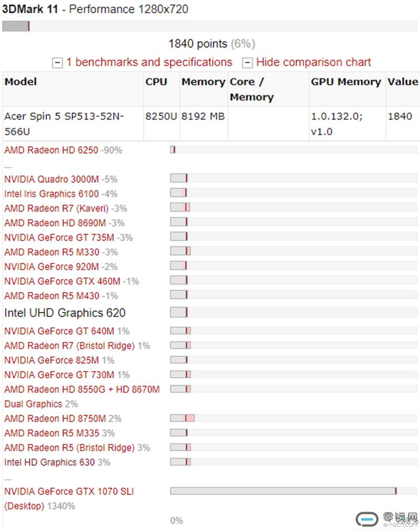The height and width of the screenshot is (530, 420).
Task: Open AMD Radeon R7 (Kaveri) link
Action: point(56,208)
